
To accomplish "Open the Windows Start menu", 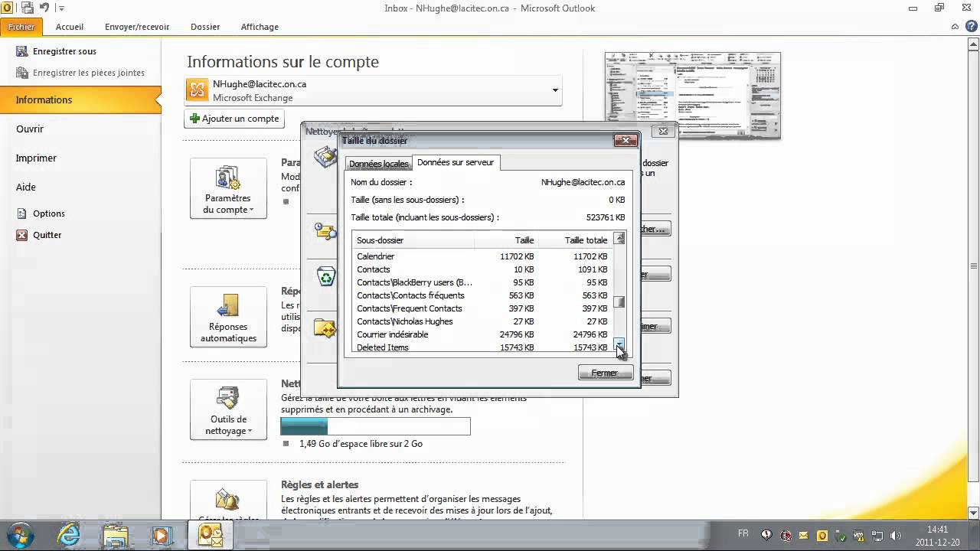I will pyautogui.click(x=20, y=534).
